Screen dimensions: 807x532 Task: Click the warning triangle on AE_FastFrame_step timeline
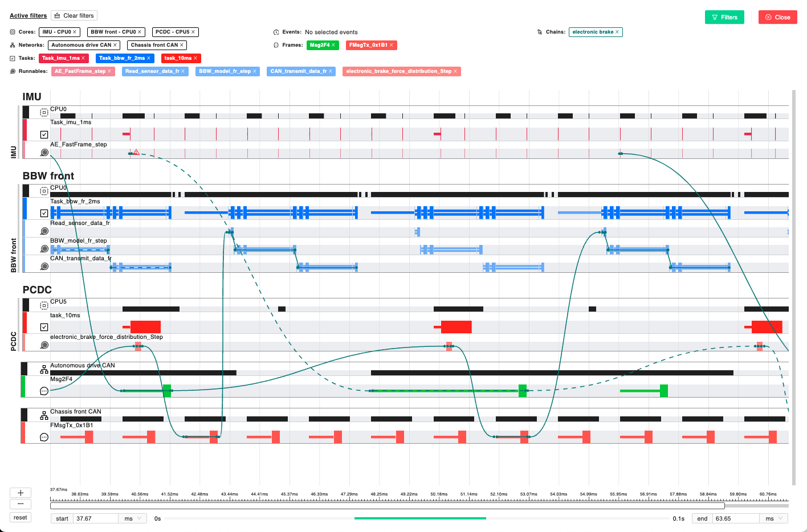[x=136, y=152]
